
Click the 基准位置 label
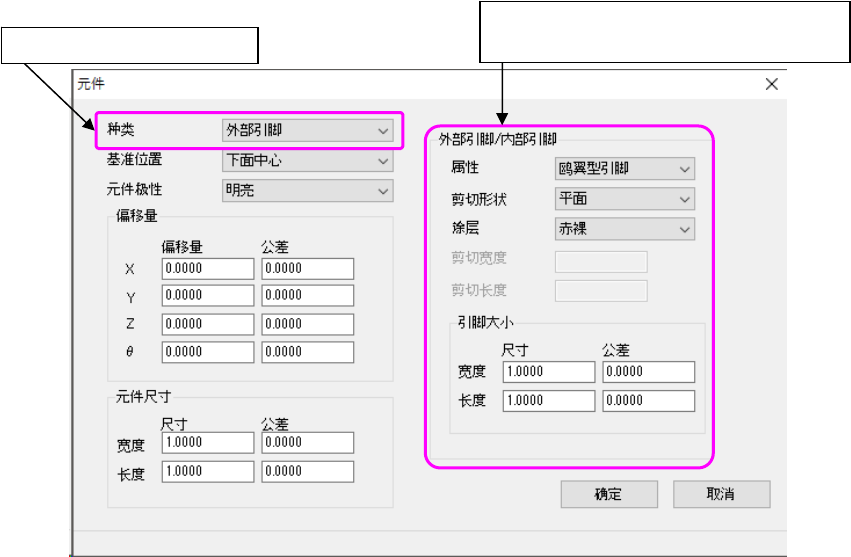tap(134, 159)
